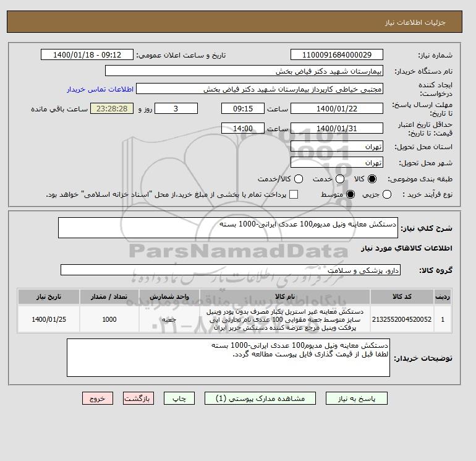The width and height of the screenshot is (476, 461).
Task: Click request creator name field
Action: (x=260, y=89)
